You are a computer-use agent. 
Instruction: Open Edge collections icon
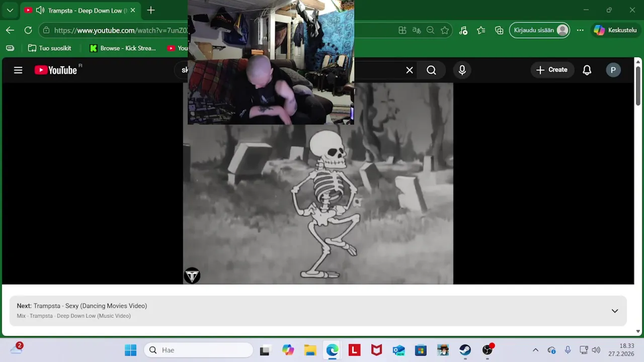[x=499, y=30]
